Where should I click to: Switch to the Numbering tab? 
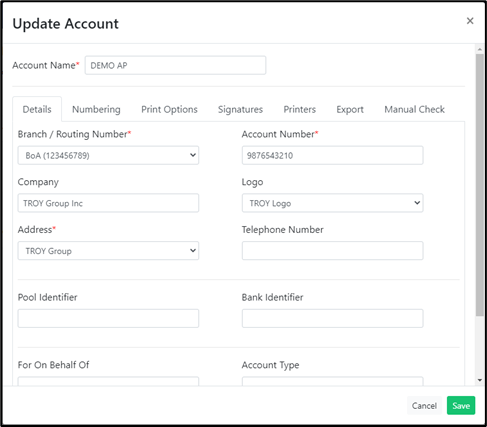pyautogui.click(x=96, y=109)
